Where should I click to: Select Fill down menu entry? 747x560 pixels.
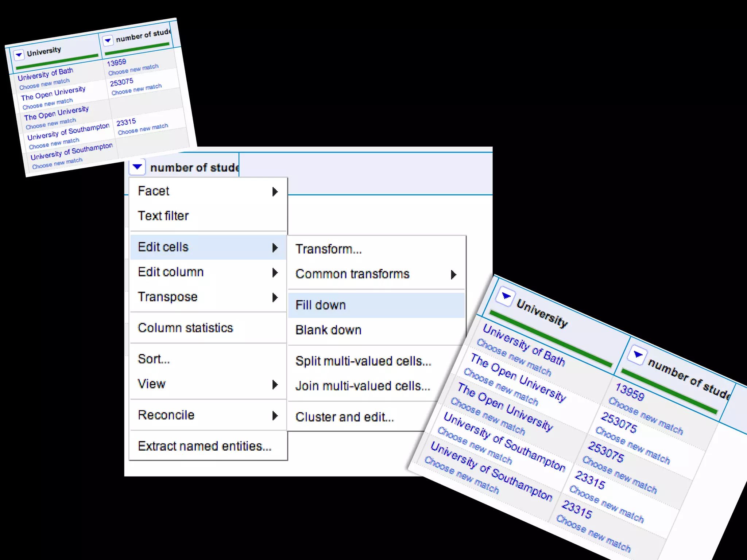(320, 305)
